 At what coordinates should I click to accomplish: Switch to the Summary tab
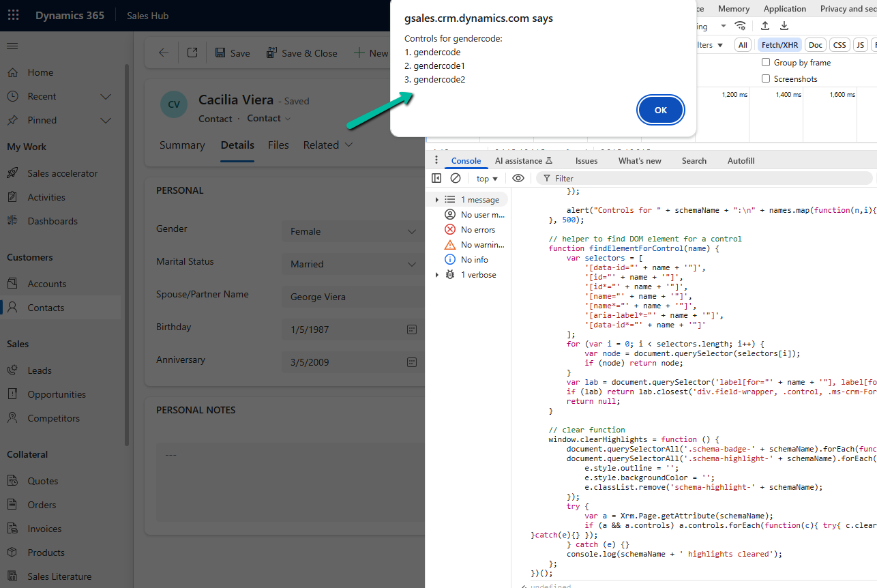click(x=182, y=145)
